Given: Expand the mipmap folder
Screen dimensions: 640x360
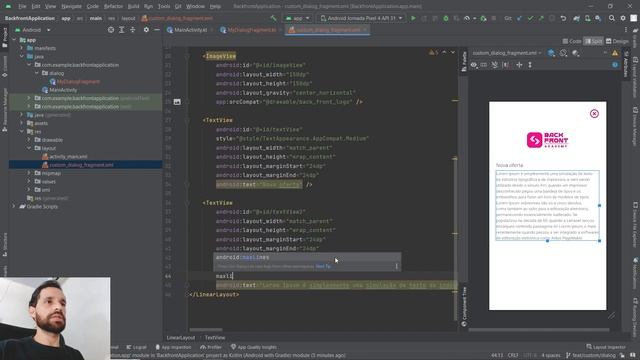Looking at the screenshot, I should [29, 173].
